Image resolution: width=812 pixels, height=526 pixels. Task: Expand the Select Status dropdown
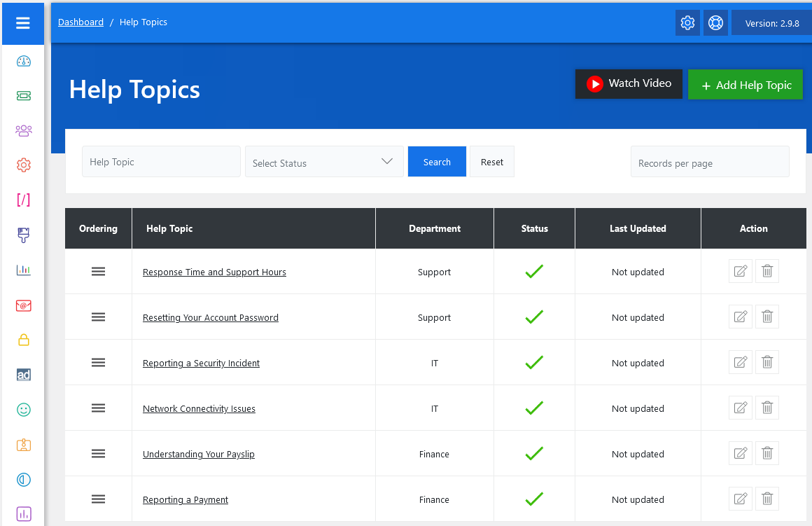(x=324, y=162)
